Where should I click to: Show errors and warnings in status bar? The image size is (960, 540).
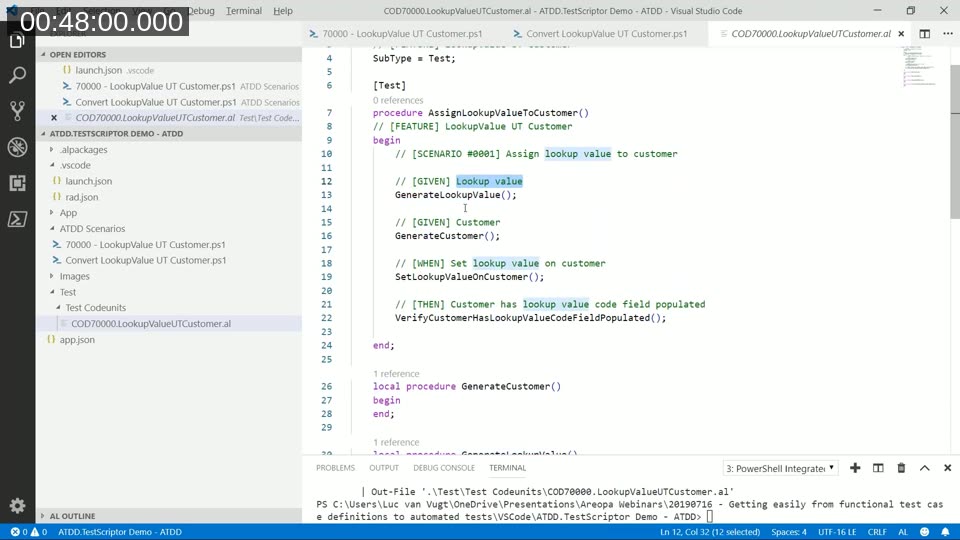[x=29, y=532]
